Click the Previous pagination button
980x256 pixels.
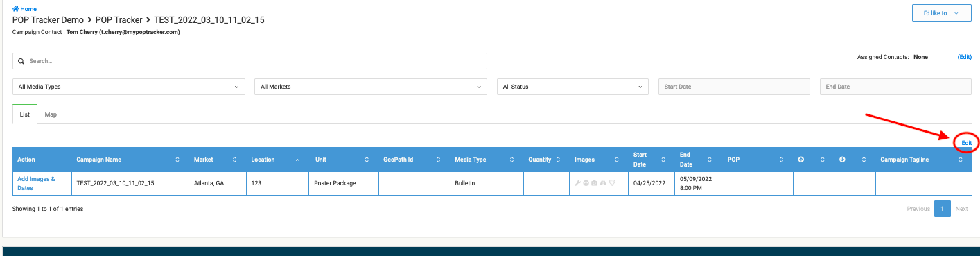pyautogui.click(x=918, y=209)
